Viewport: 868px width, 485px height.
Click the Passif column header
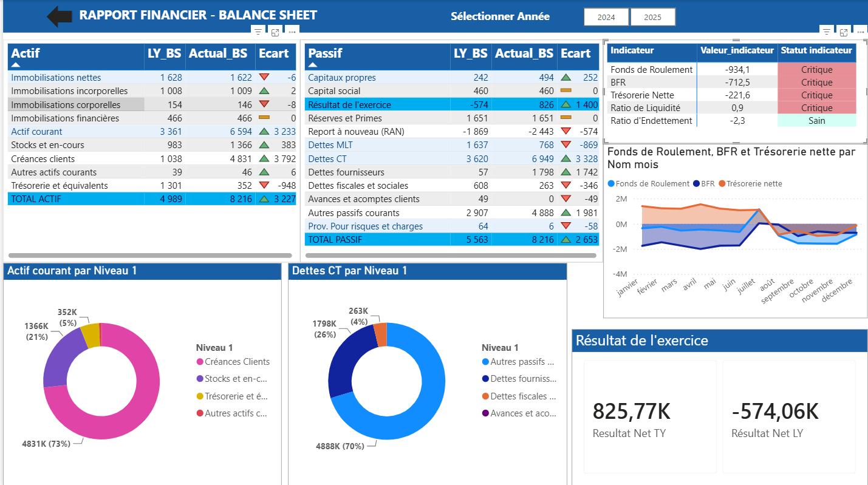377,56
